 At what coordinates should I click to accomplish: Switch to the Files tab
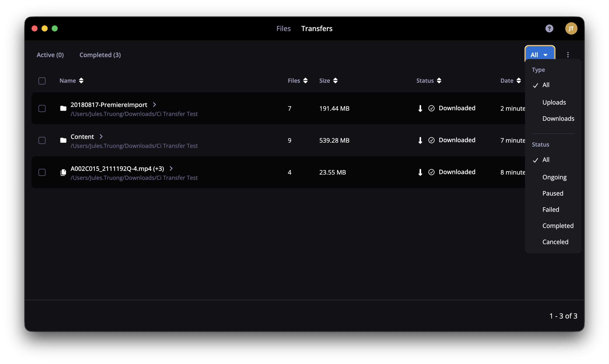(283, 28)
